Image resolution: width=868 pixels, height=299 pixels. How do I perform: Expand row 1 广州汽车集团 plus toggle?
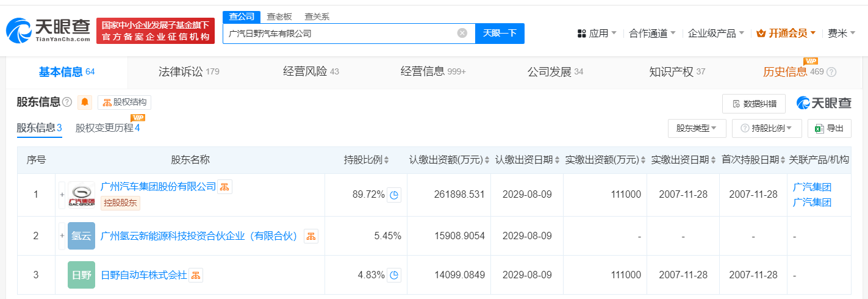[62, 195]
